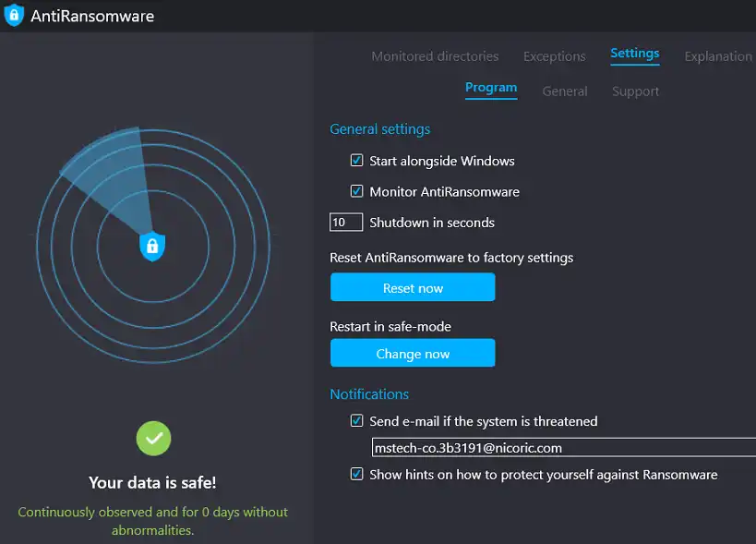Switch to the General sub-tab

point(565,91)
